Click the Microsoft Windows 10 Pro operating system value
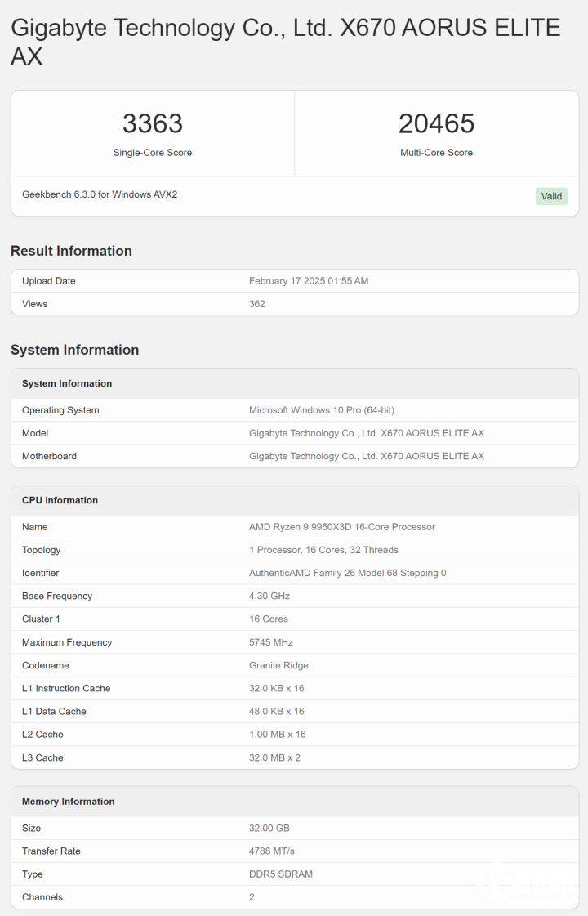588x916 pixels. point(322,410)
